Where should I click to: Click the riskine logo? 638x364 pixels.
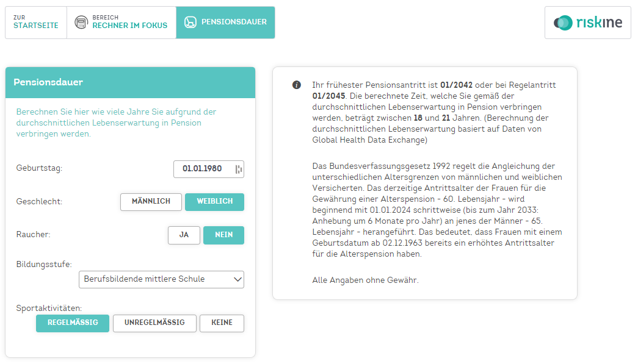pyautogui.click(x=587, y=23)
